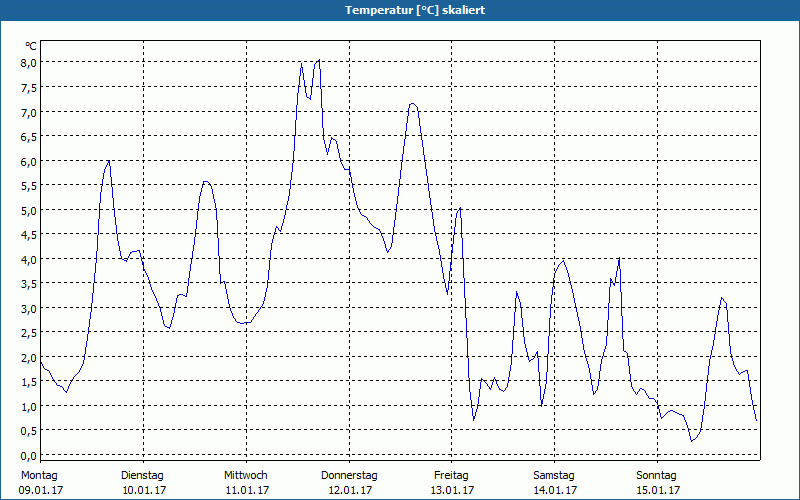The image size is (800, 500).
Task: Click the Samstag day label
Action: [x=554, y=475]
